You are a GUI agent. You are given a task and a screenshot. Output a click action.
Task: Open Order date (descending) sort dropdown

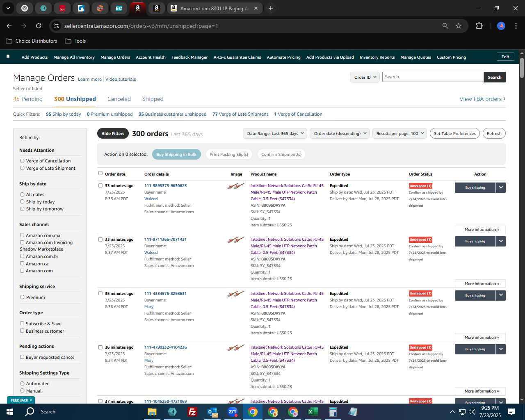click(x=340, y=133)
